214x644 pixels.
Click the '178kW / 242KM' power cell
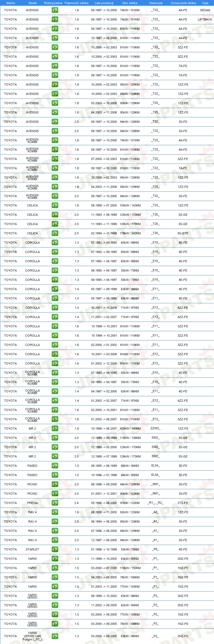(x=130, y=233)
